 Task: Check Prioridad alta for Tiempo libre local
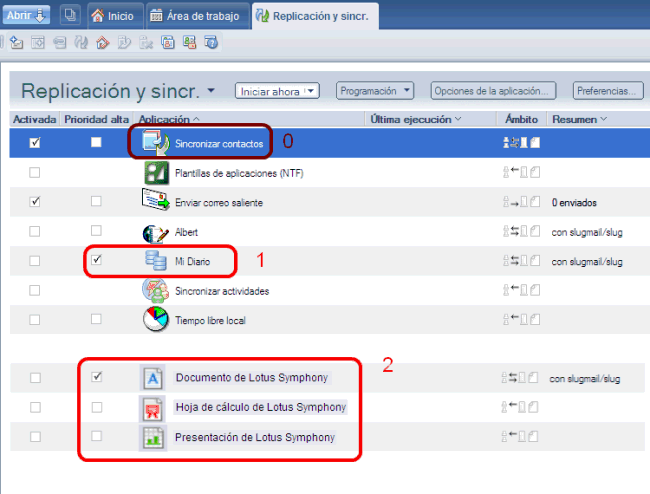(x=96, y=319)
